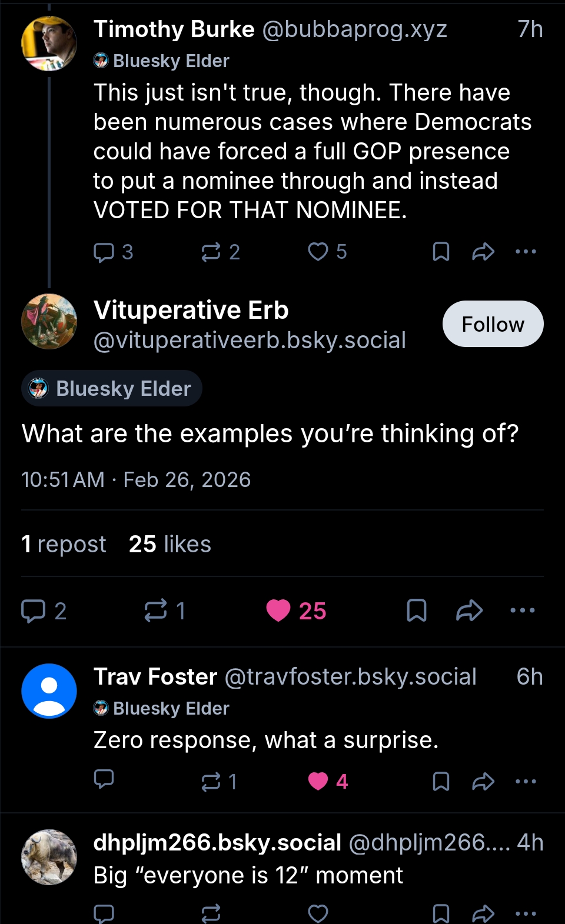
Task: Share Timothy Burke's post
Action: tap(483, 252)
